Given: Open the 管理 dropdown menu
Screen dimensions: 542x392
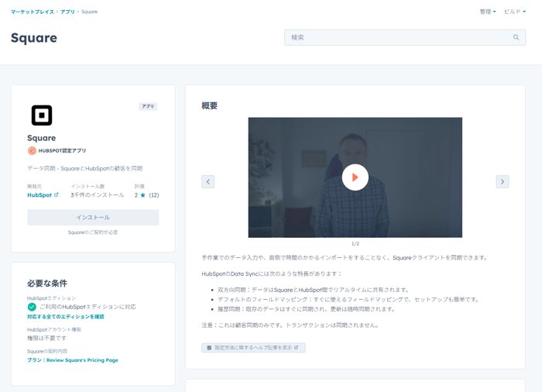Looking at the screenshot, I should click(x=487, y=12).
